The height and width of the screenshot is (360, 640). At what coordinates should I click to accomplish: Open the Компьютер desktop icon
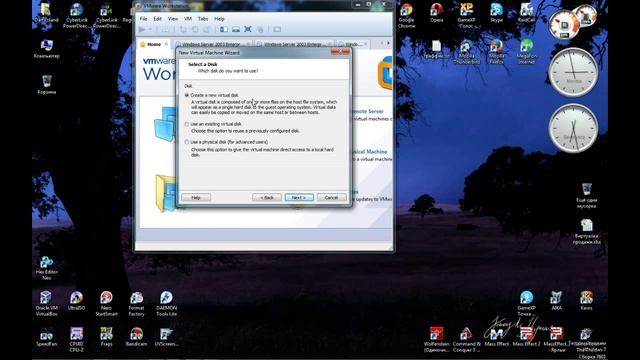pos(47,49)
